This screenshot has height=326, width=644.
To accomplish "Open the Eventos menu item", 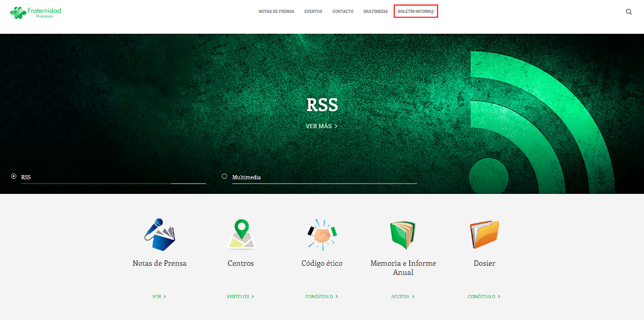I will point(313,12).
